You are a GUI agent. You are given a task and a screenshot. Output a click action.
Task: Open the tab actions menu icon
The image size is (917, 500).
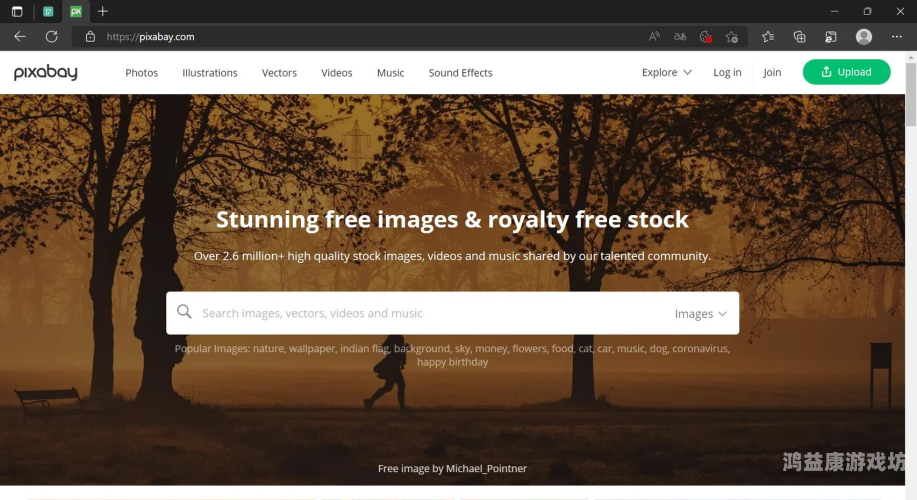[x=17, y=11]
